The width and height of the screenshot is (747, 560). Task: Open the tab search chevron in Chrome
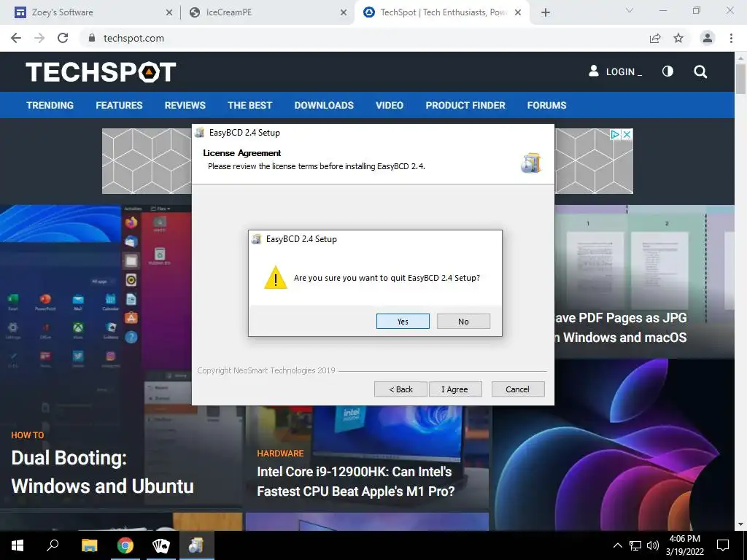[630, 10]
